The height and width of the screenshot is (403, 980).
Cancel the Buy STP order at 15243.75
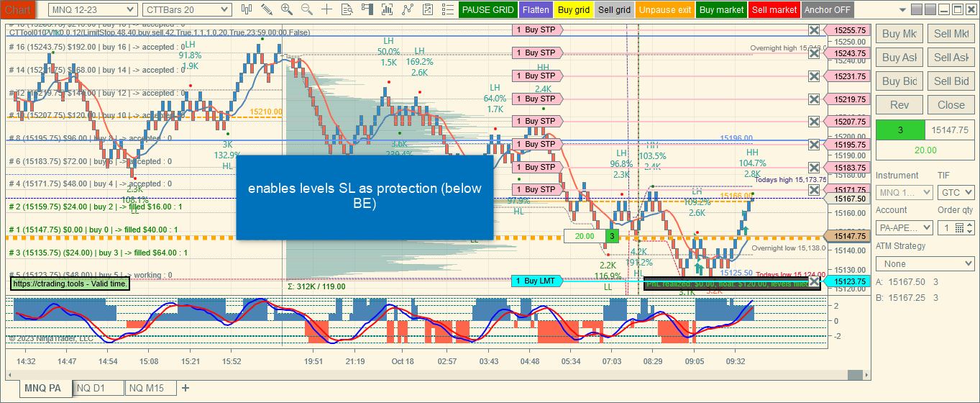pos(814,53)
